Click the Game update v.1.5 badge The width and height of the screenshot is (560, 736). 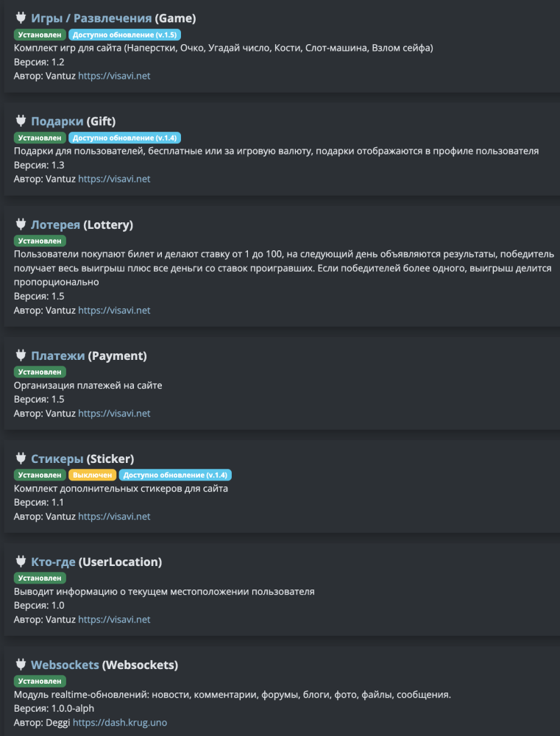click(124, 35)
